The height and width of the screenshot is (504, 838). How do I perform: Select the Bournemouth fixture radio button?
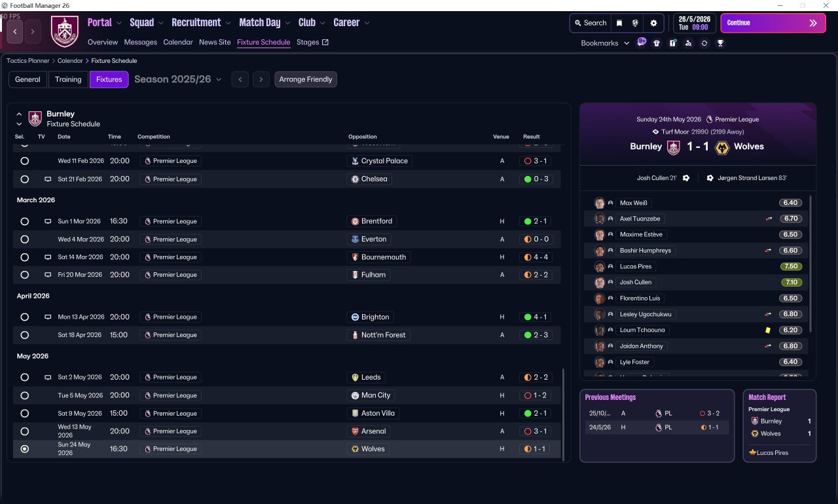coord(25,257)
